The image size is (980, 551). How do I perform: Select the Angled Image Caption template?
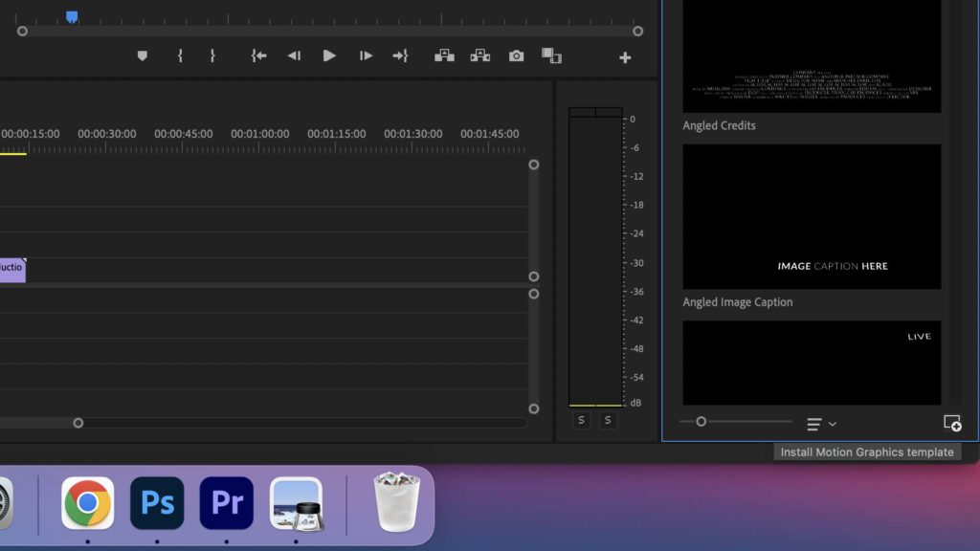pyautogui.click(x=812, y=217)
